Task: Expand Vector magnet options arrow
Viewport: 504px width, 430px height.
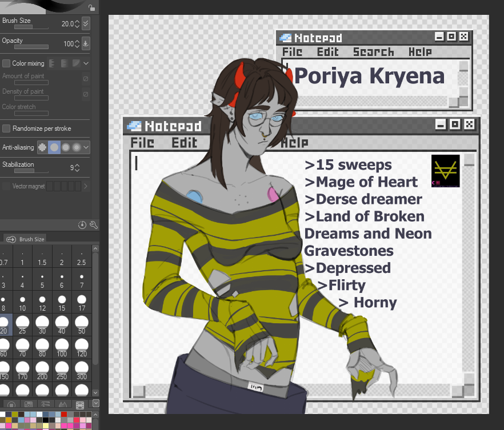Action: (x=86, y=186)
